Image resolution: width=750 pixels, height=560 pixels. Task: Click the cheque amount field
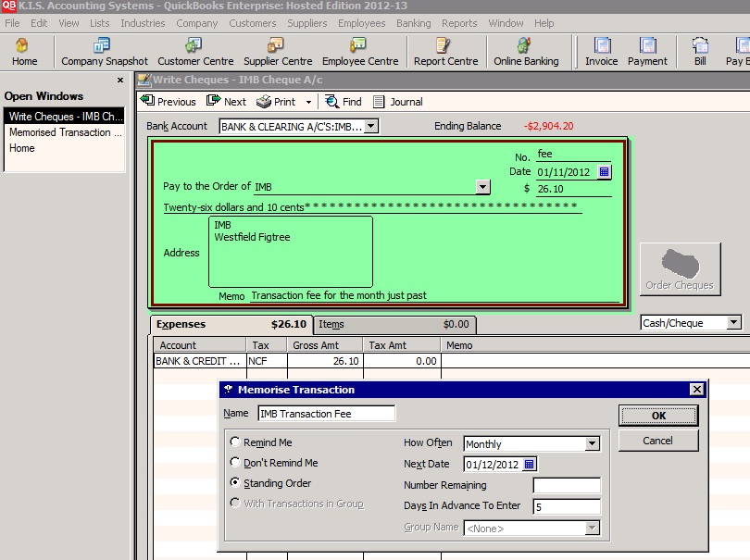pos(573,189)
